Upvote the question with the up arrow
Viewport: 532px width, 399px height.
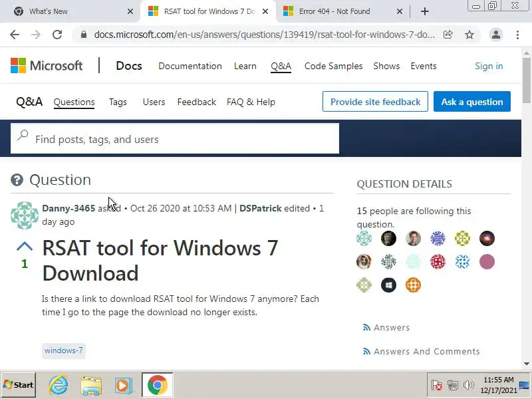(25, 247)
